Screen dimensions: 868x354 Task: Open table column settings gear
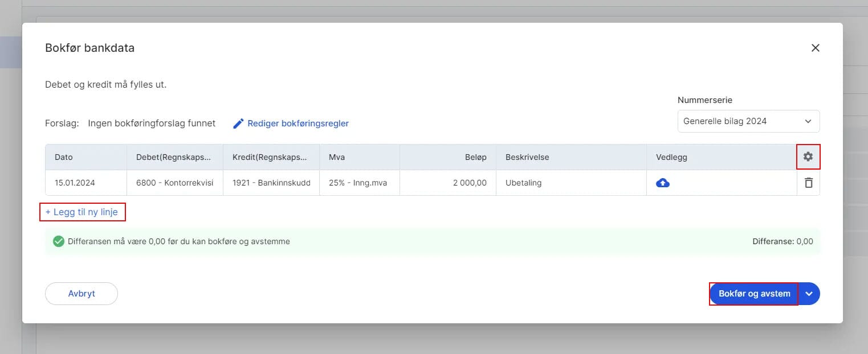point(808,157)
